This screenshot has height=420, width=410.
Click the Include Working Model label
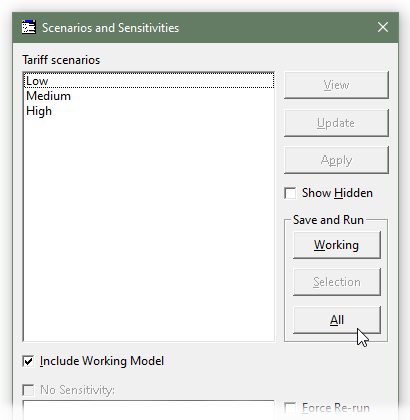pyautogui.click(x=102, y=361)
